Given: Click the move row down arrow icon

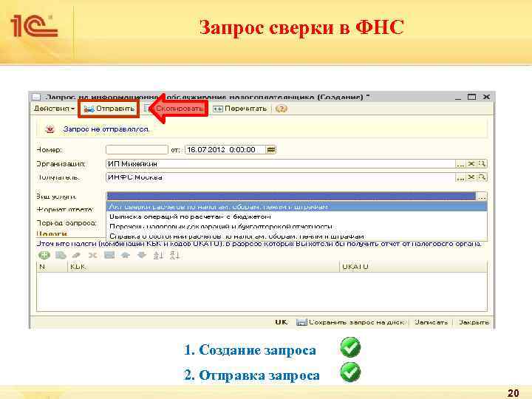Looking at the screenshot, I should (142, 255).
